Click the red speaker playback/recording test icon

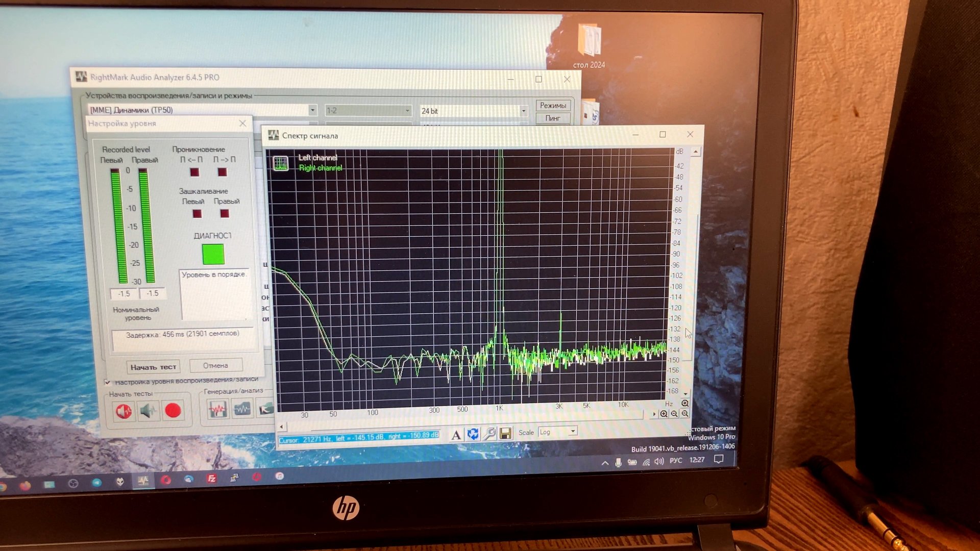(x=124, y=411)
